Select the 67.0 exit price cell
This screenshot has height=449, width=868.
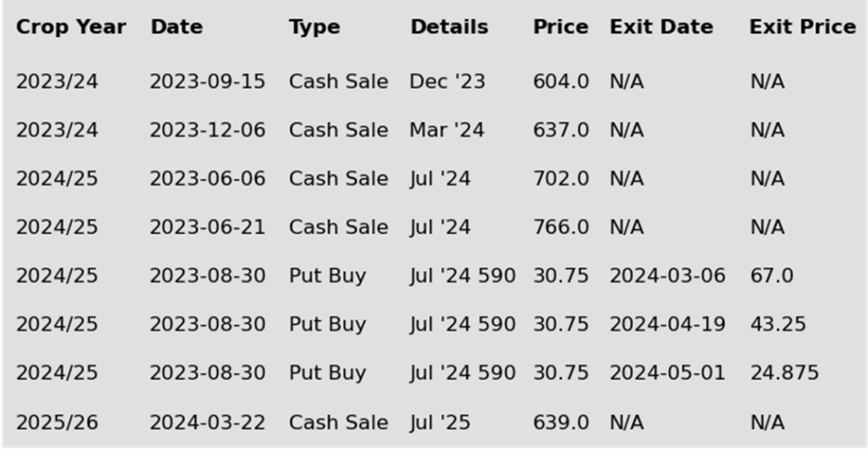(x=771, y=276)
